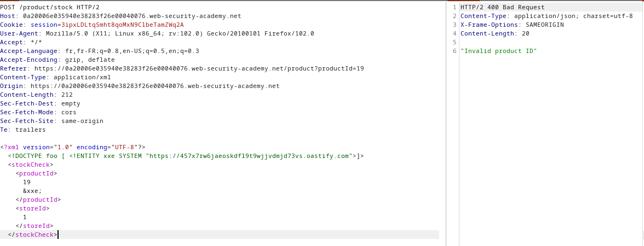The width and height of the screenshot is (644, 246).
Task: Click the "Invalid product ID" response body
Action: (x=498, y=51)
